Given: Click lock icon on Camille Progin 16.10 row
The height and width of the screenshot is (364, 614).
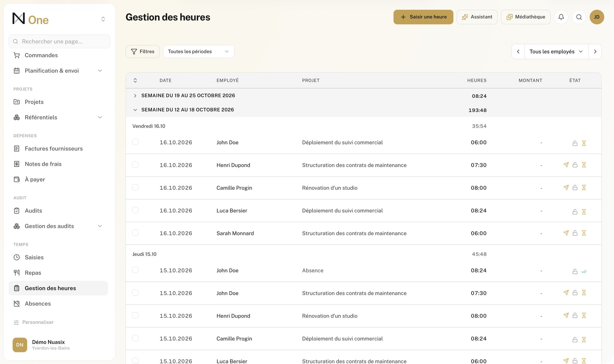Looking at the screenshot, I should coord(575,187).
